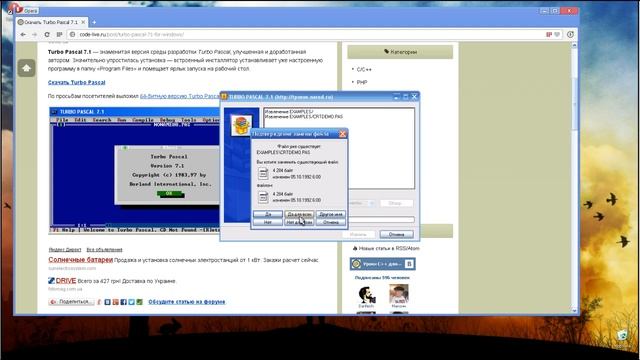This screenshot has width=640, height=360.
Task: Click the site info globe in address bar
Action: [73, 34]
